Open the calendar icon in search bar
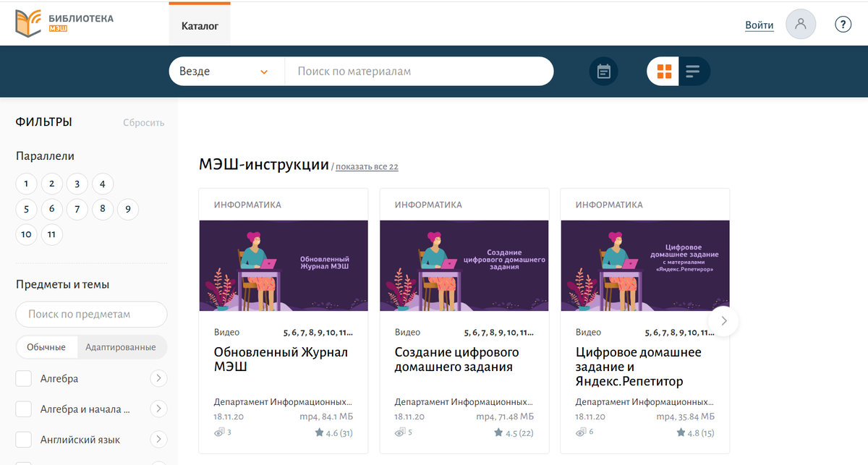This screenshot has height=465, width=868. tap(604, 72)
